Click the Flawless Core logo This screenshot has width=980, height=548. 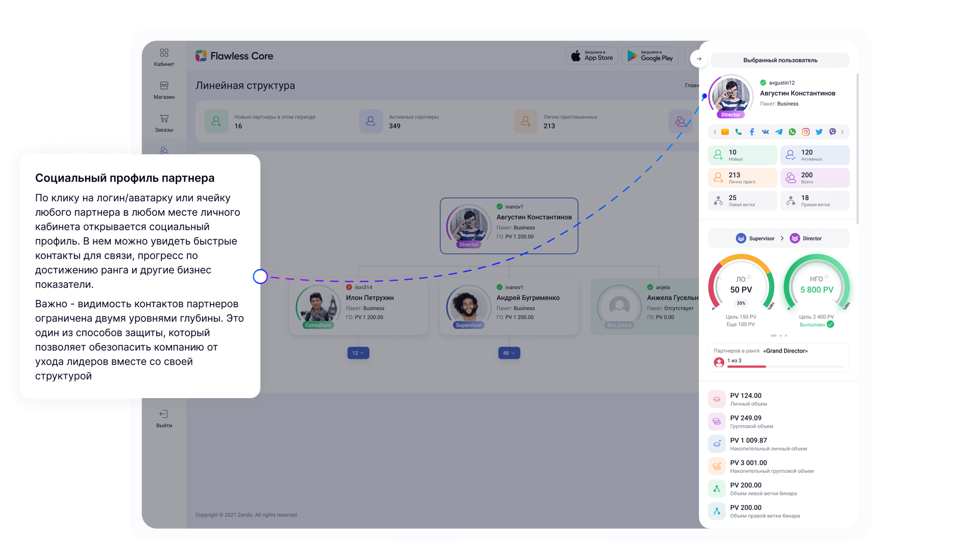pyautogui.click(x=234, y=56)
